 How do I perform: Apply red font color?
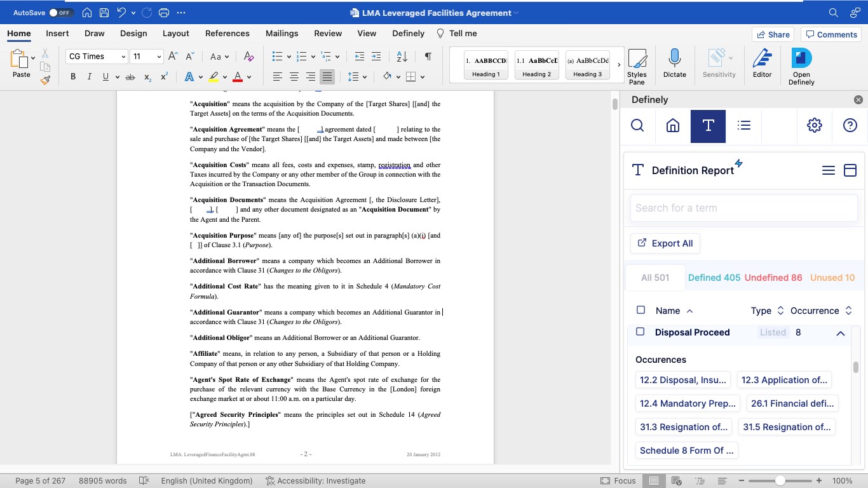(238, 77)
